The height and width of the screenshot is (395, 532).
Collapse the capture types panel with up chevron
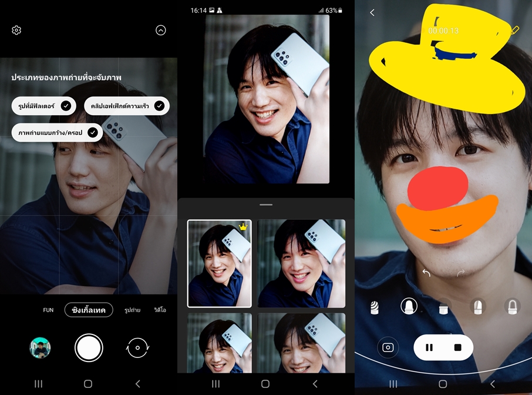tap(161, 30)
